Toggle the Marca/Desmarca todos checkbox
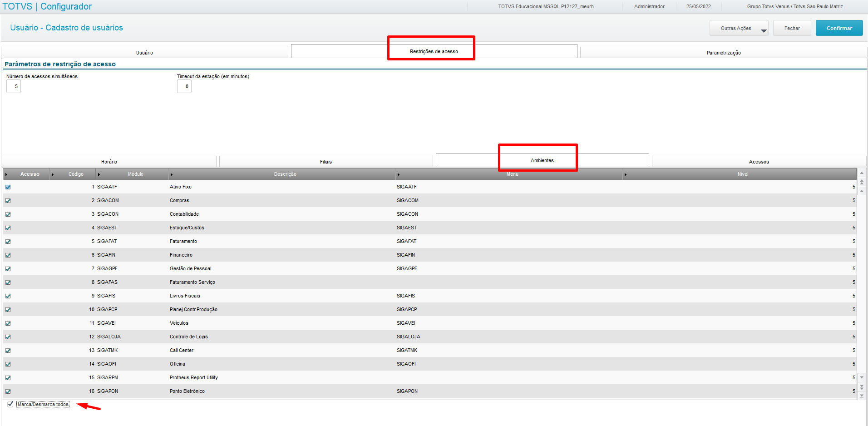The image size is (868, 426). pyautogui.click(x=10, y=404)
